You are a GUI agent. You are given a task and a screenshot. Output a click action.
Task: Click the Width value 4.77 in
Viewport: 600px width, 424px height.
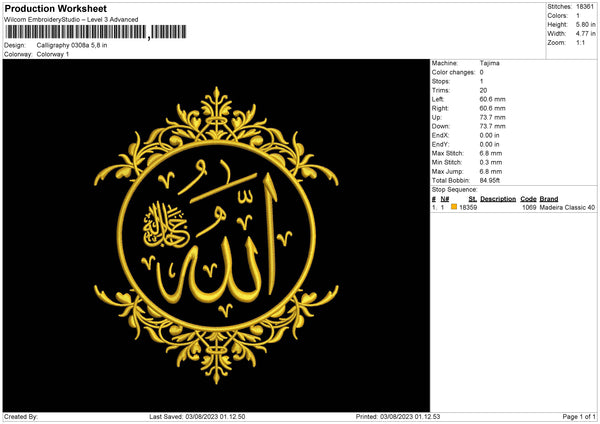[x=585, y=34]
